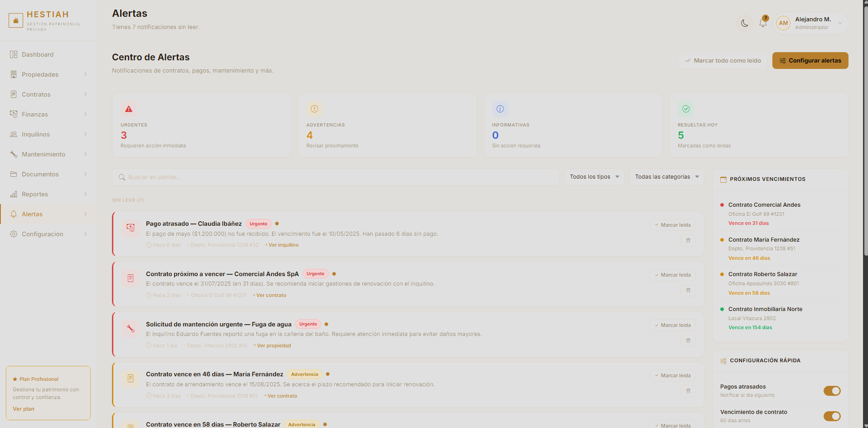This screenshot has width=868, height=428.
Task: Click the wrench icon on Fuga de agua alert
Action: pyautogui.click(x=131, y=329)
